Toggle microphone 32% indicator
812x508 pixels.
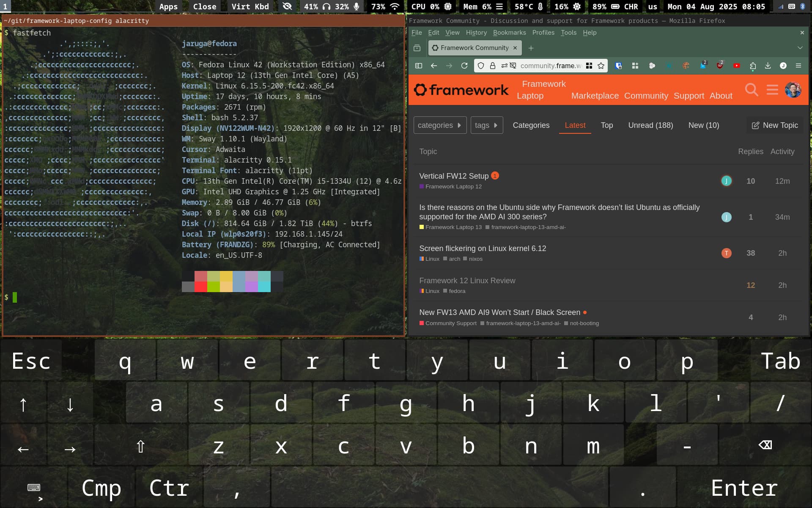347,6
